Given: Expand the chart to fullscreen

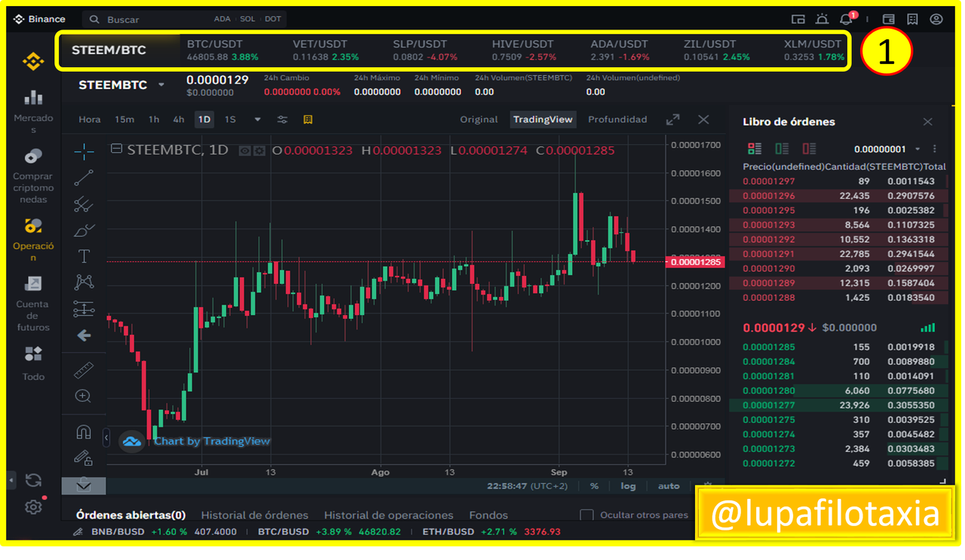Looking at the screenshot, I should pyautogui.click(x=672, y=120).
